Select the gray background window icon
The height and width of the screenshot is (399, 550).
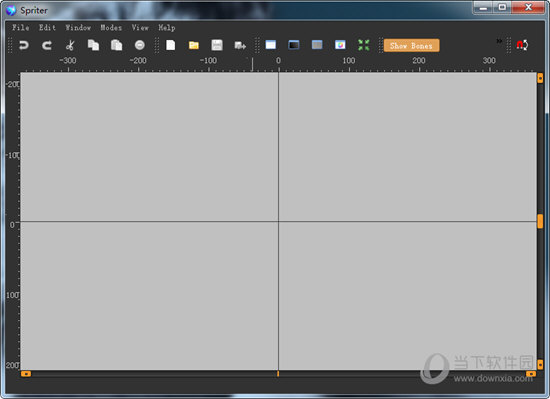(317, 45)
